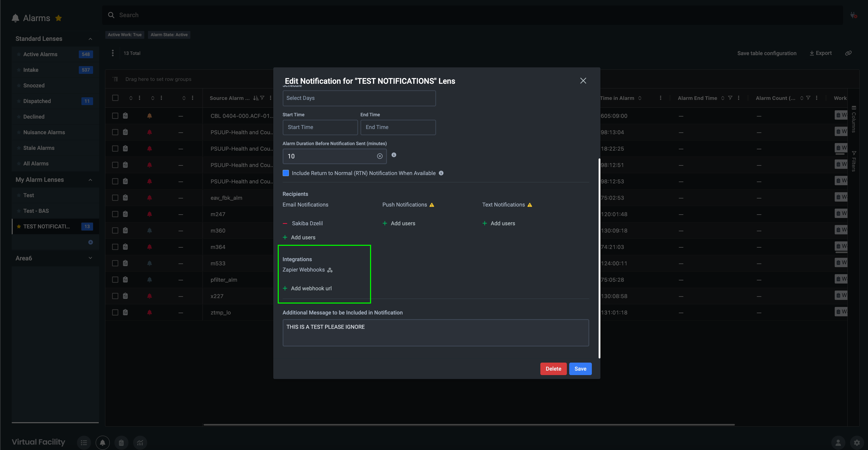The image size is (868, 450).
Task: Select the Dispatched lens in the sidebar
Action: [37, 101]
